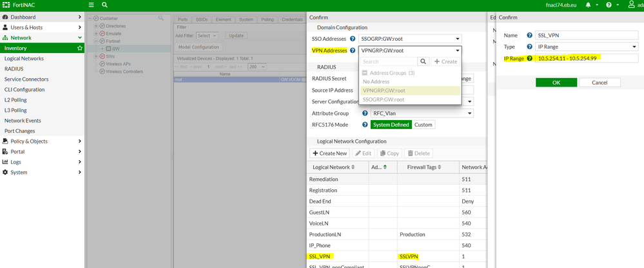Open Logical Networks in the sidebar

click(x=24, y=58)
